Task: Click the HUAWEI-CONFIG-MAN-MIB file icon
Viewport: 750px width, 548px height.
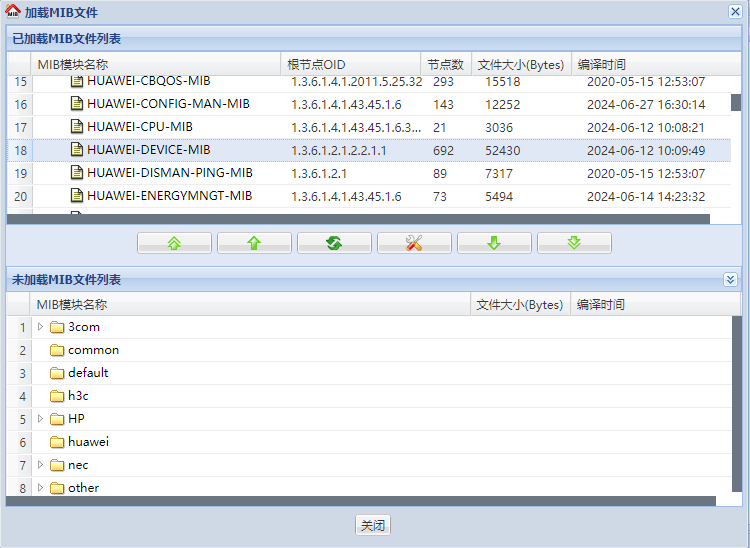Action: (77, 103)
